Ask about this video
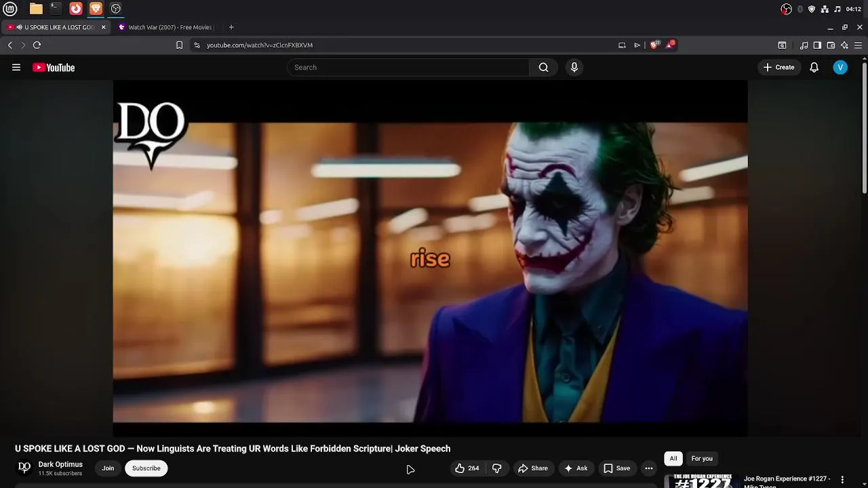 (x=576, y=468)
